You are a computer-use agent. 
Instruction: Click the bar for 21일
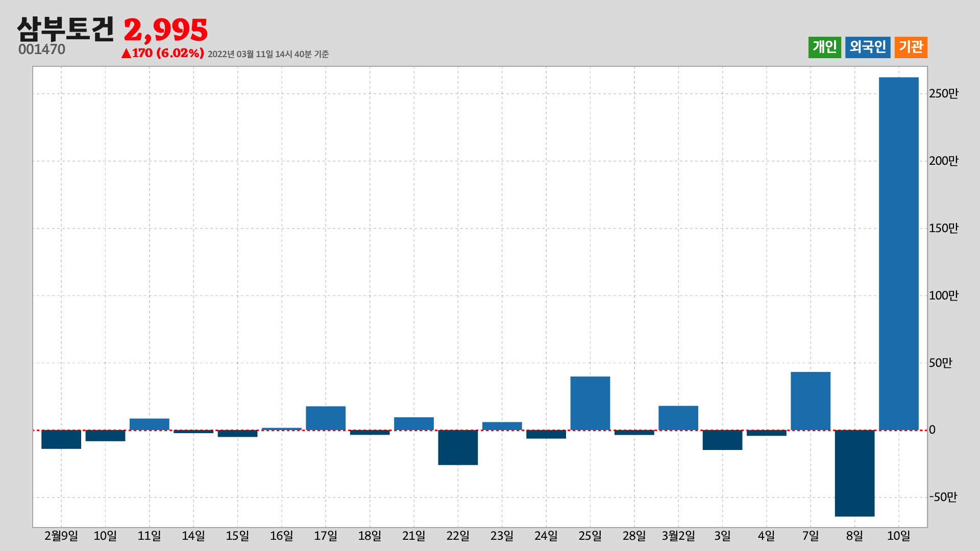(x=414, y=423)
